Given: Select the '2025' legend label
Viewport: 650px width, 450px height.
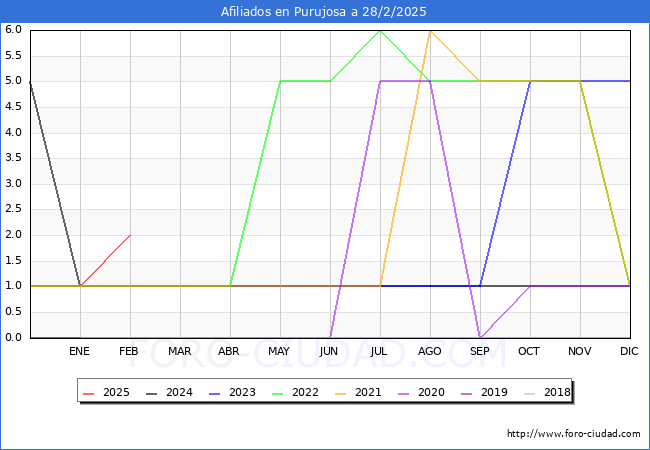Looking at the screenshot, I should click(116, 392).
